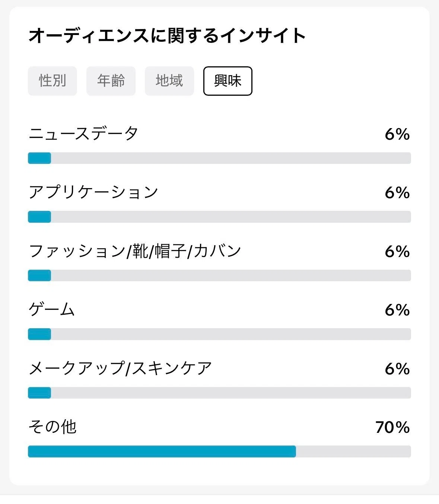
Task: Select the 興味 tab
Action: tap(228, 81)
